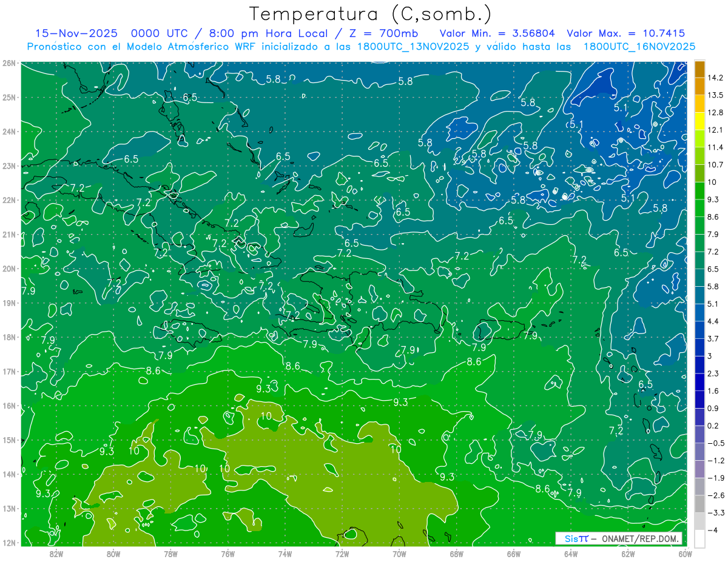This screenshot has height=562, width=728.
Task: Click the 23N latitude axis label
Action: 8,166
